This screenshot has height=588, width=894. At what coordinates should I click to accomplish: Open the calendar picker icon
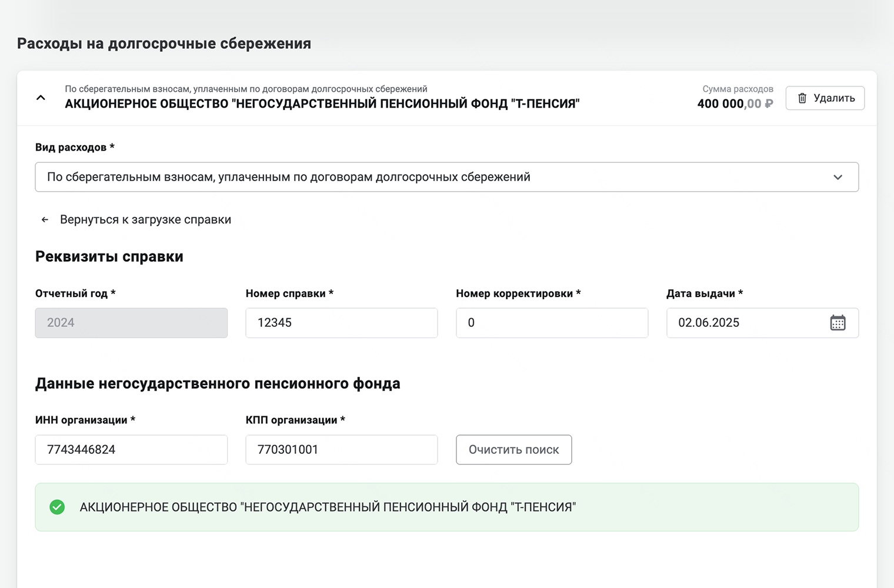(x=838, y=323)
